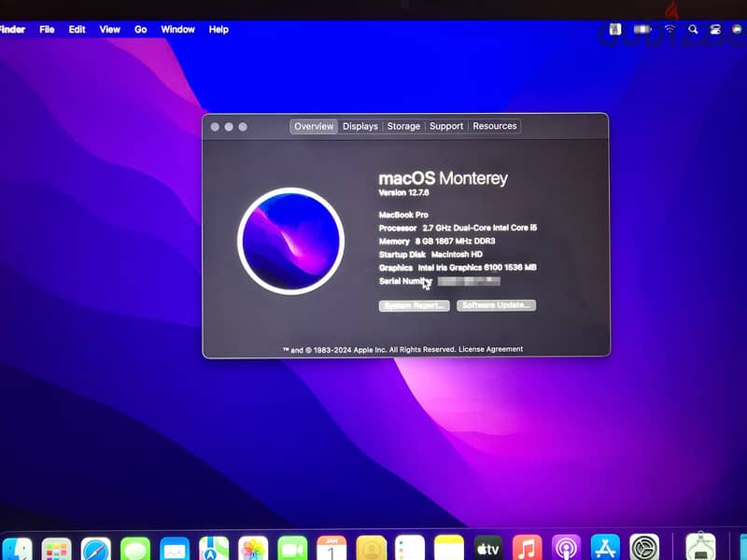Viewport: 747px width, 560px height.
Task: Open the Wi-Fi menu bar icon
Action: point(669,30)
